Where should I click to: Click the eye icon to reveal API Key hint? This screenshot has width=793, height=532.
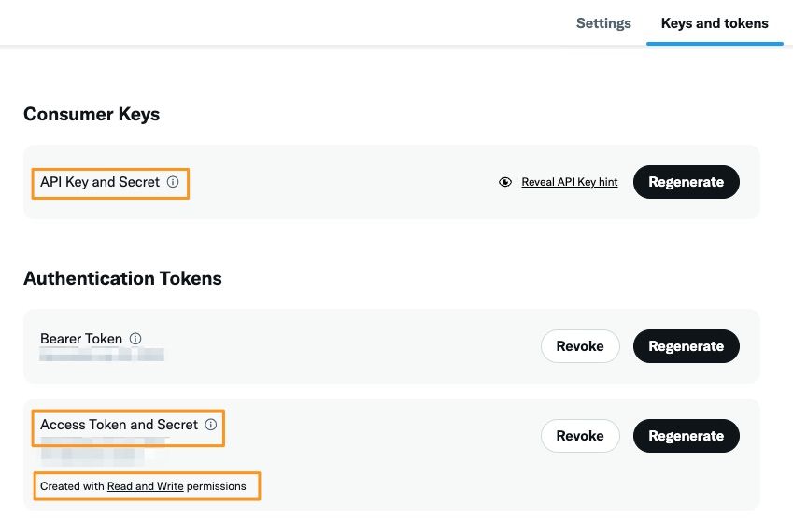click(x=505, y=182)
